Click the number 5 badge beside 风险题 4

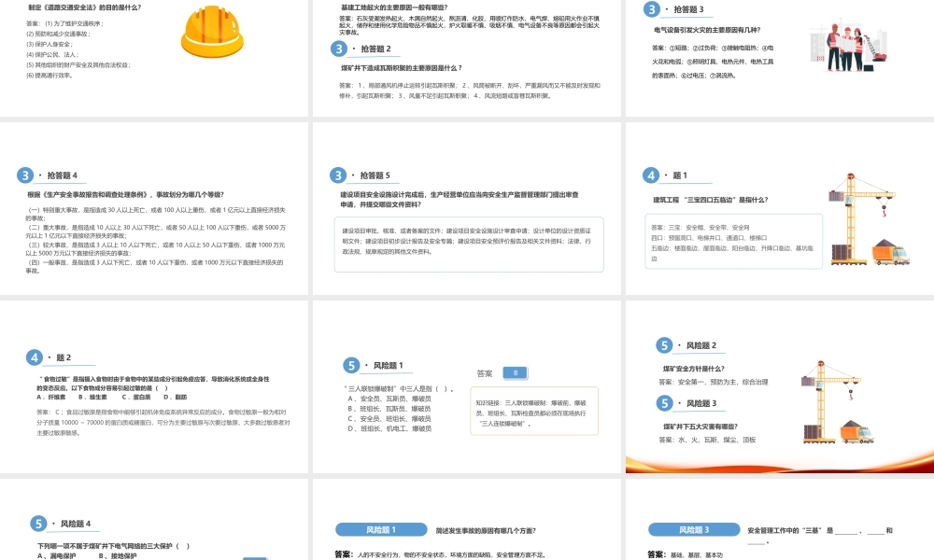pyautogui.click(x=38, y=523)
